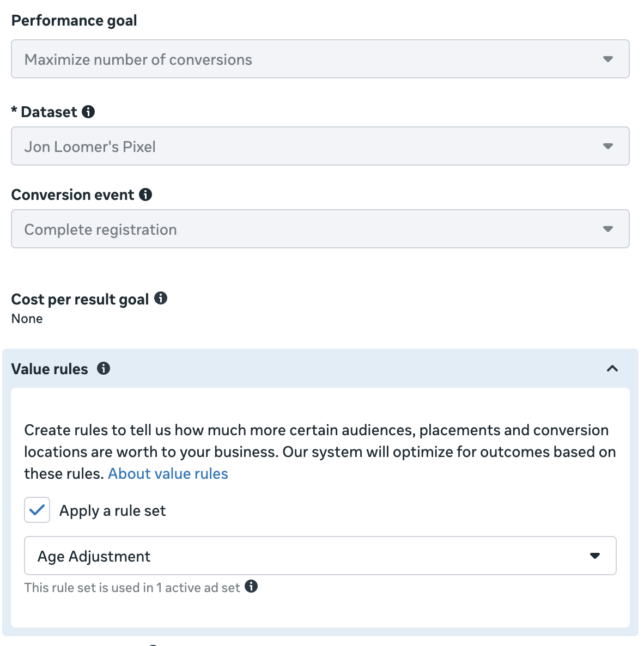Click the caret arrow in Jon Loomer's Pixel field
Image resolution: width=644 pixels, height=646 pixels.
[x=608, y=146]
